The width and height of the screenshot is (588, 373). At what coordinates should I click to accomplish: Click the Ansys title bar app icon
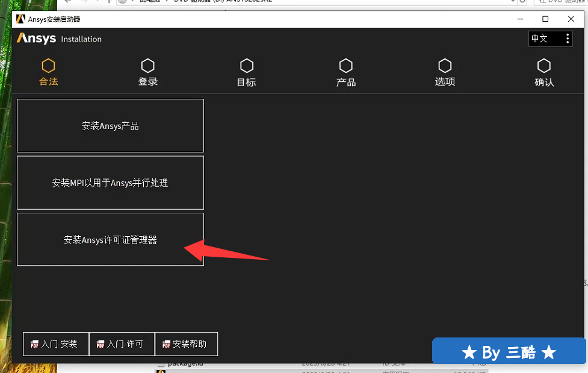pyautogui.click(x=20, y=19)
